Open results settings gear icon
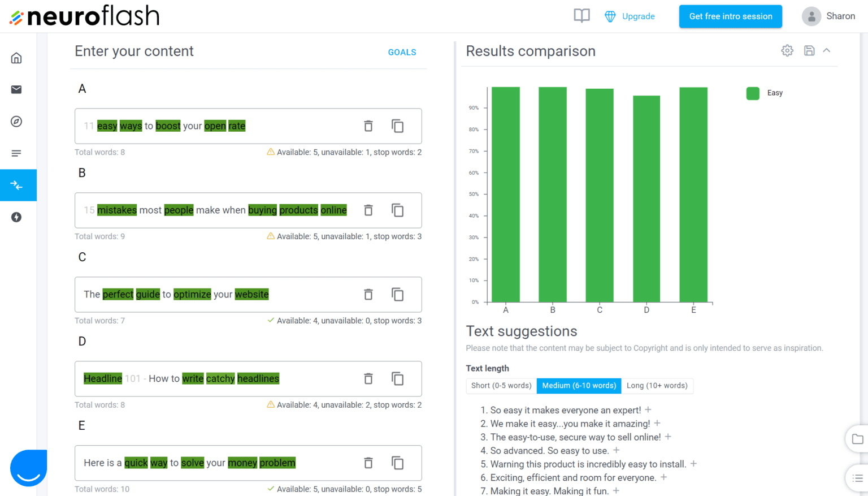 point(787,51)
